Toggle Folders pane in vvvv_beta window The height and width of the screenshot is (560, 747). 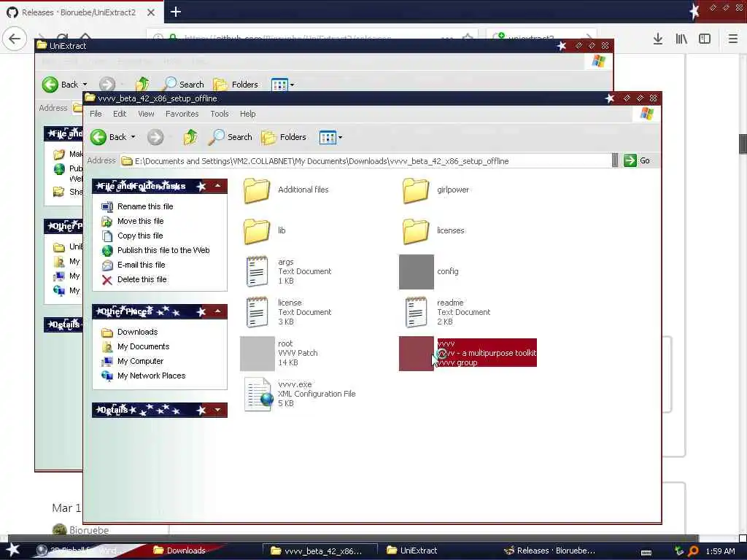tap(284, 137)
